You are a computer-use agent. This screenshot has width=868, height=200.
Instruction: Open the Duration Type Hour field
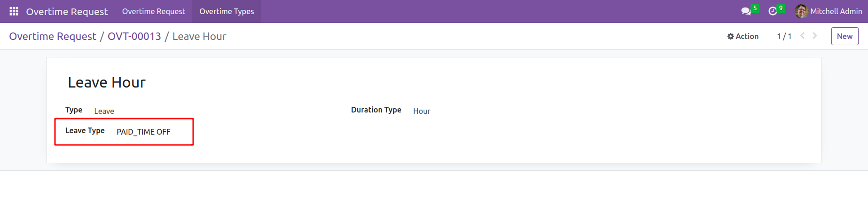tap(422, 111)
